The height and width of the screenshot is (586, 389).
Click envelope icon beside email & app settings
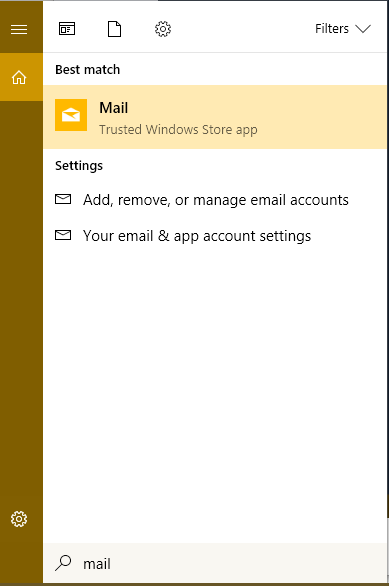pyautogui.click(x=63, y=235)
